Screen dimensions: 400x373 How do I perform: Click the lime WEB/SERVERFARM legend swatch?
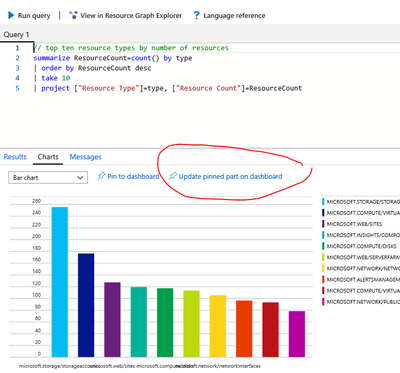323,257
